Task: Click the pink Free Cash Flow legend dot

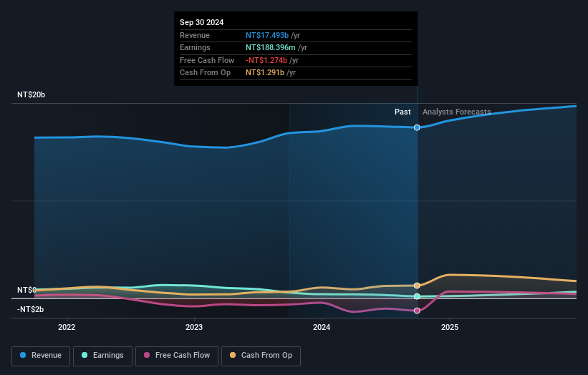Action: click(x=147, y=355)
